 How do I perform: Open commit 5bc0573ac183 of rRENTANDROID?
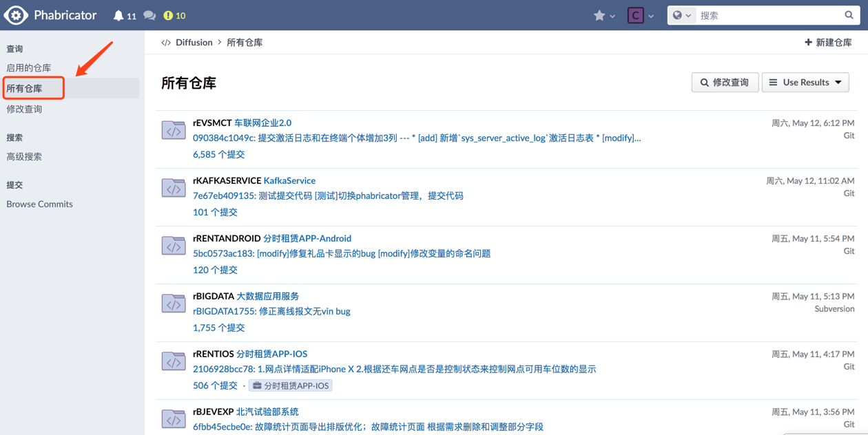(x=342, y=253)
